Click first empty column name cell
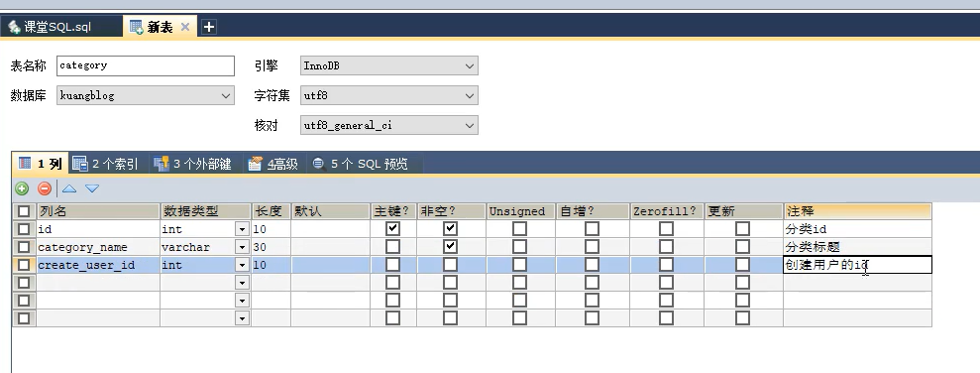 (98, 283)
